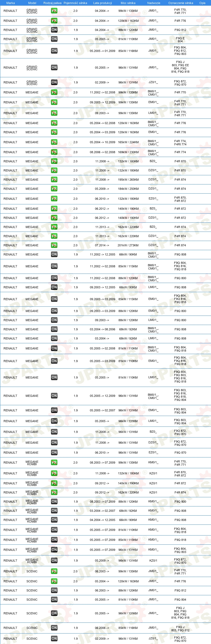The height and width of the screenshot is (644, 211).
Task: Select the Oznaczenie silnika column header
Action: (x=181, y=3)
